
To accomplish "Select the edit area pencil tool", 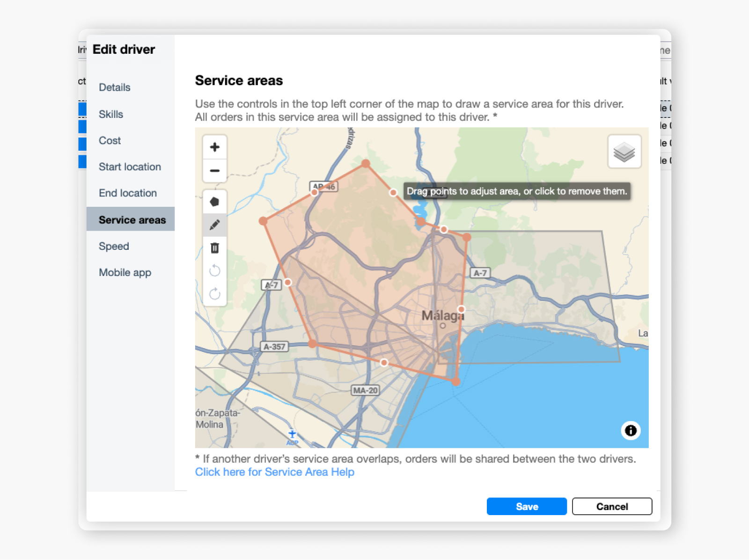I will point(214,225).
